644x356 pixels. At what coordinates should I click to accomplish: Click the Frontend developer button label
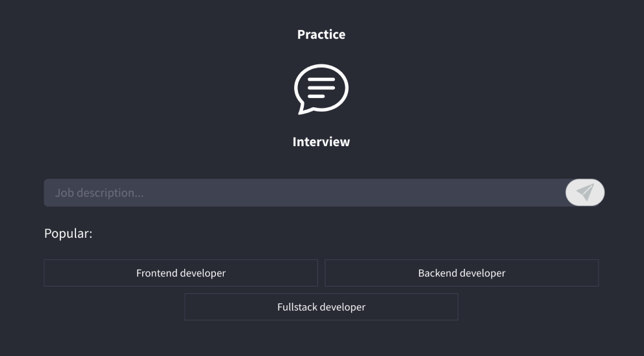tap(181, 273)
